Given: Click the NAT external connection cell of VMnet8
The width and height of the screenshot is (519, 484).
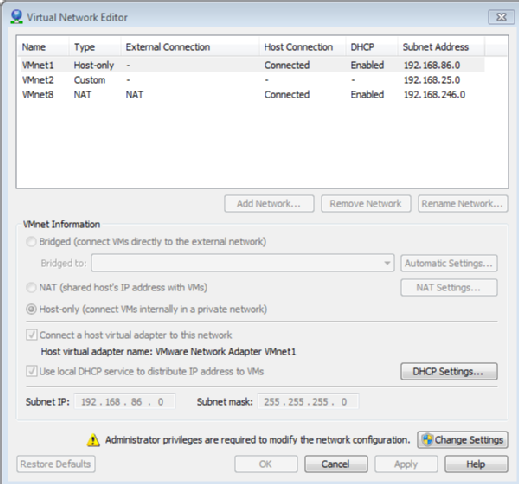Looking at the screenshot, I should pos(134,95).
